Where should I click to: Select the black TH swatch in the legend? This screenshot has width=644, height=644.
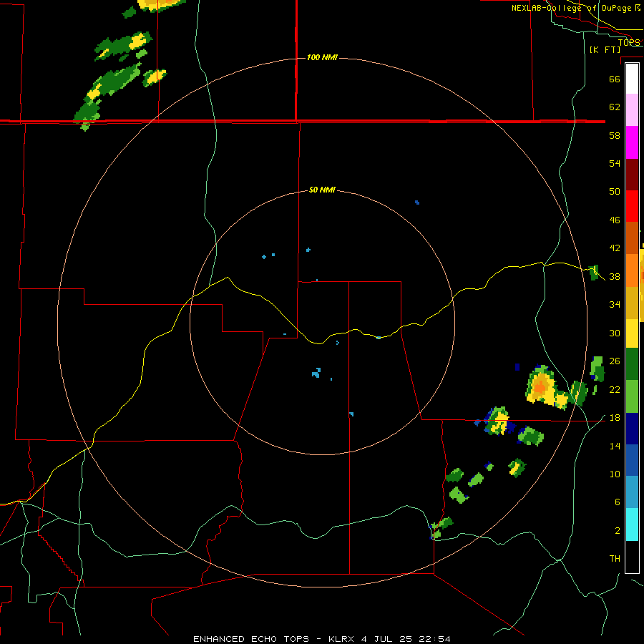coord(632,557)
